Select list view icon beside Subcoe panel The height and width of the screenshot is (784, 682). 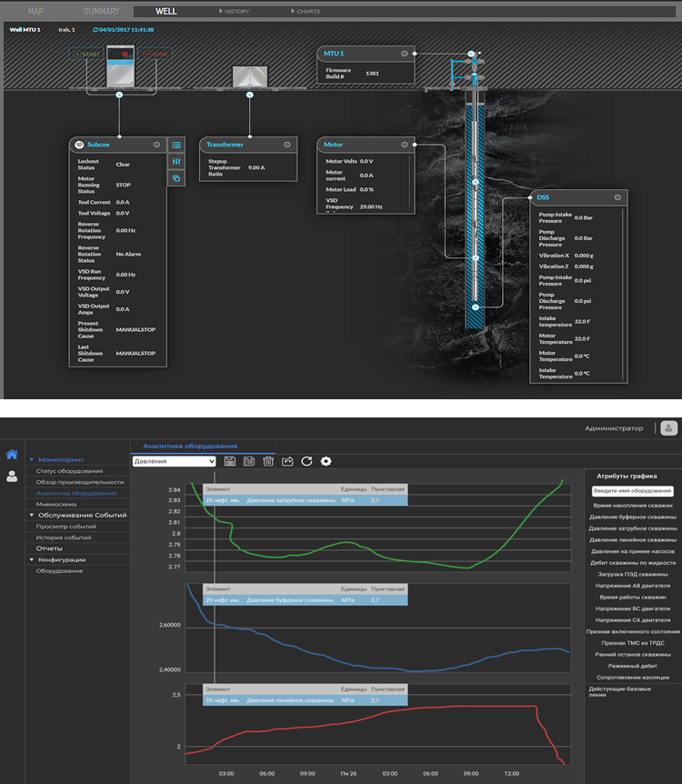click(176, 145)
